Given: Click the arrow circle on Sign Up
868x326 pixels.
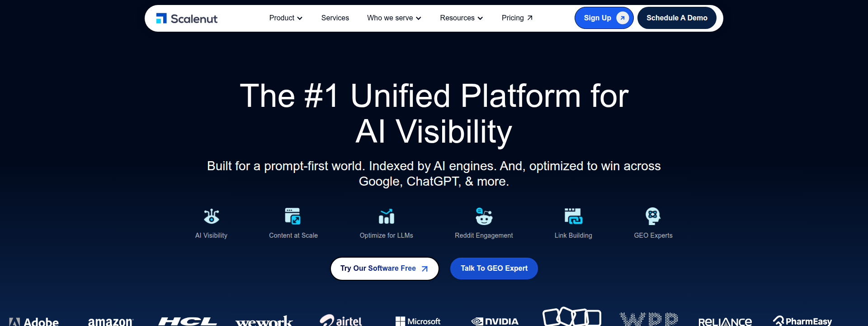Looking at the screenshot, I should pyautogui.click(x=623, y=18).
